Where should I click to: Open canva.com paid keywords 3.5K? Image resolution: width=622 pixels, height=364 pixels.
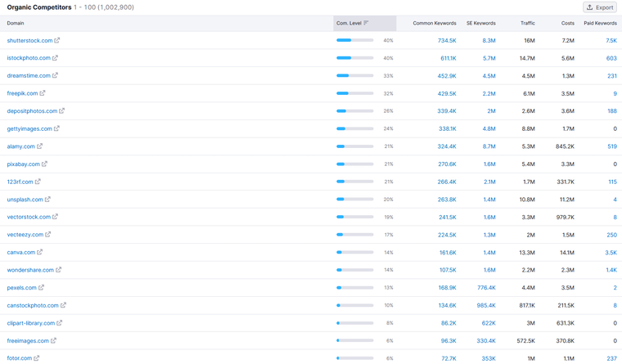point(611,252)
